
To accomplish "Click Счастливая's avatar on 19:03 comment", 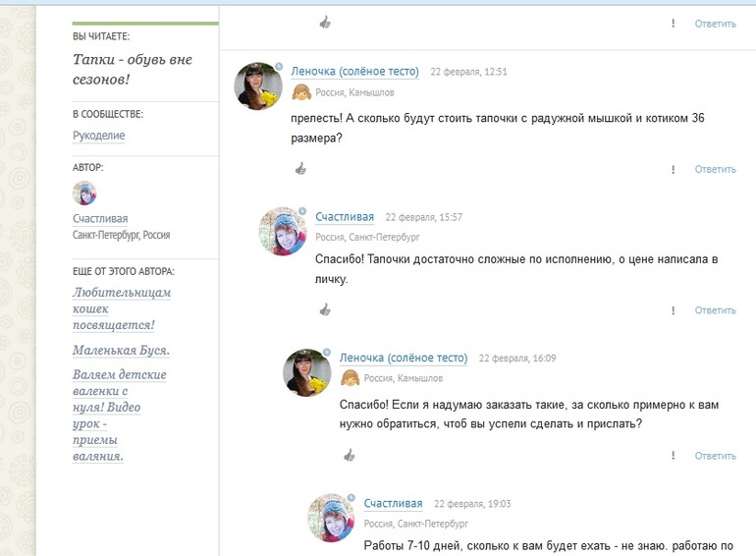I will coord(331,518).
